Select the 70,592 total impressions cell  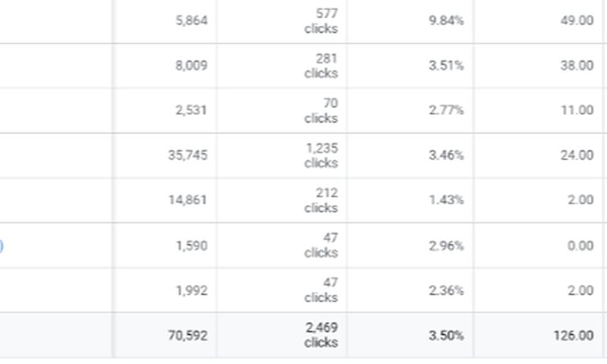click(187, 335)
